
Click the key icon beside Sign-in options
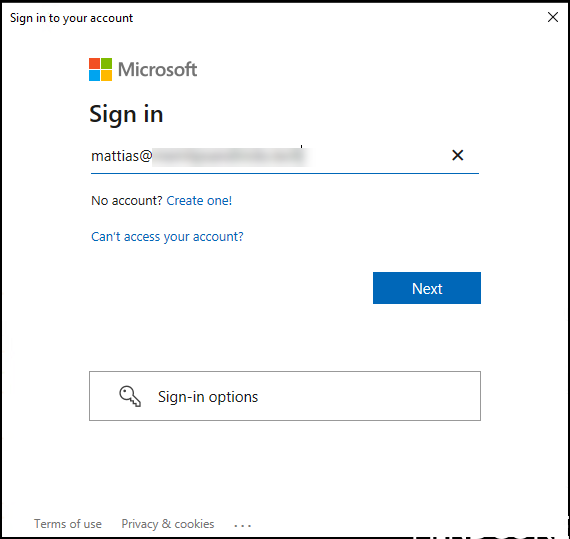click(130, 396)
